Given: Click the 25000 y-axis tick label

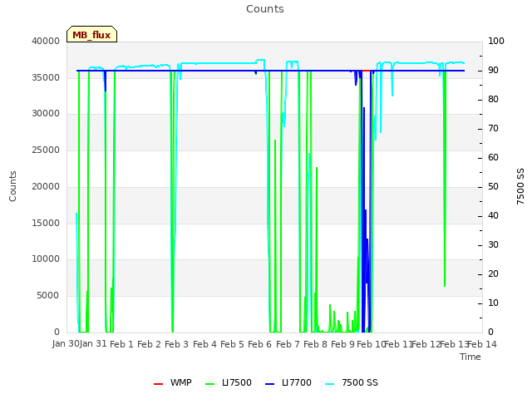Looking at the screenshot, I should (46, 150).
